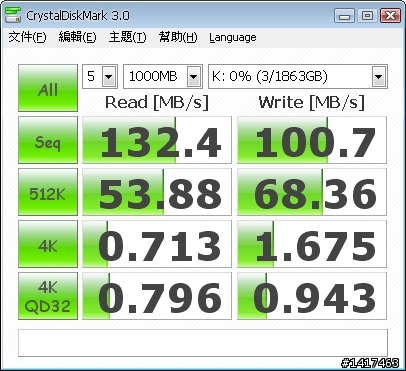
Task: Click the Seq read result 132.4
Action: pos(157,140)
